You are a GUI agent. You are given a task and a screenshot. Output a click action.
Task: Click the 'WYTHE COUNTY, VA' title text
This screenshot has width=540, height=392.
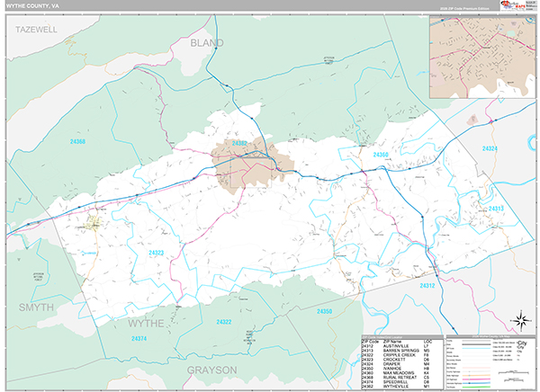[x=33, y=4]
